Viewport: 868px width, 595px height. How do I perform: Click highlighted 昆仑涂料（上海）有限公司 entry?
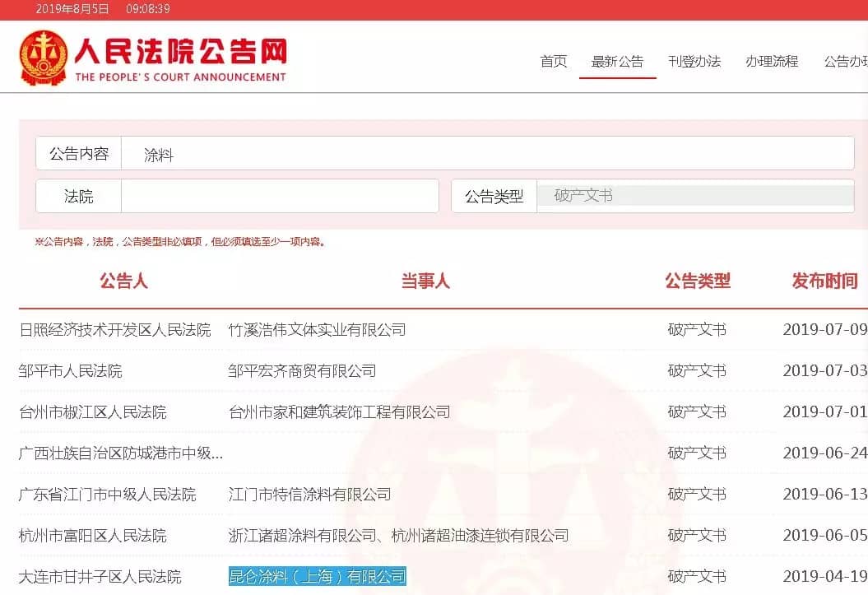point(317,576)
